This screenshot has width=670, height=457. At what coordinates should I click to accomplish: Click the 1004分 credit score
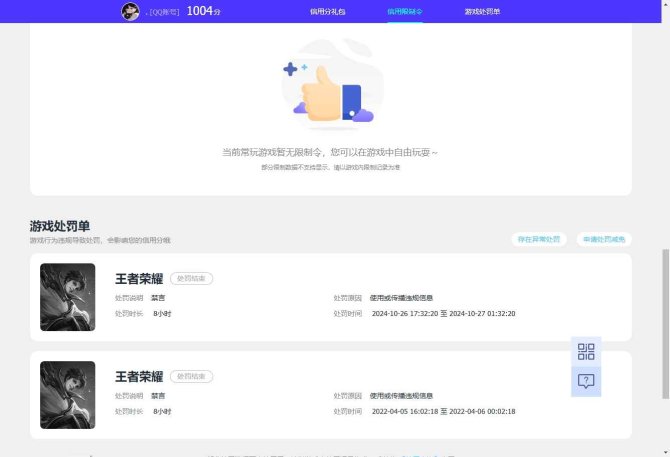[203, 11]
